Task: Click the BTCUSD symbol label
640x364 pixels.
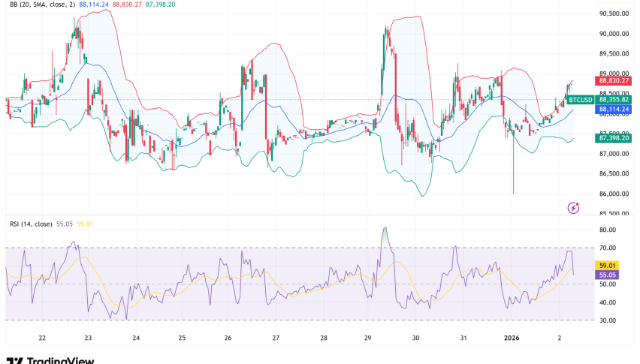Action: click(580, 99)
